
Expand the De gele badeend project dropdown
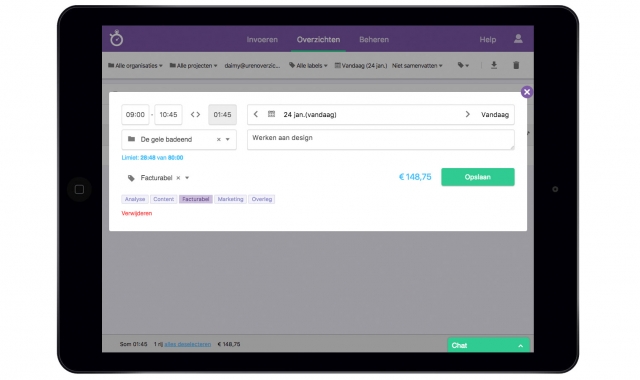pyautogui.click(x=228, y=140)
